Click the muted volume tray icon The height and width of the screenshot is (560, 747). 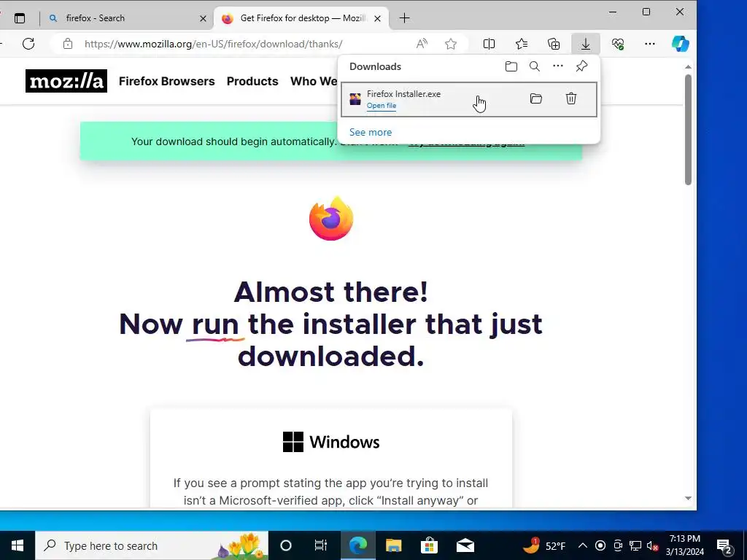[653, 545]
